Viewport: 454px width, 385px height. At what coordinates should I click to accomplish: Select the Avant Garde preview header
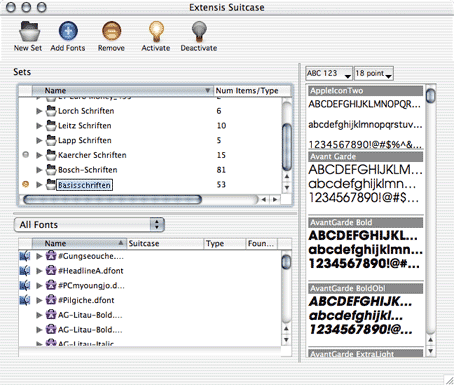[x=366, y=157]
